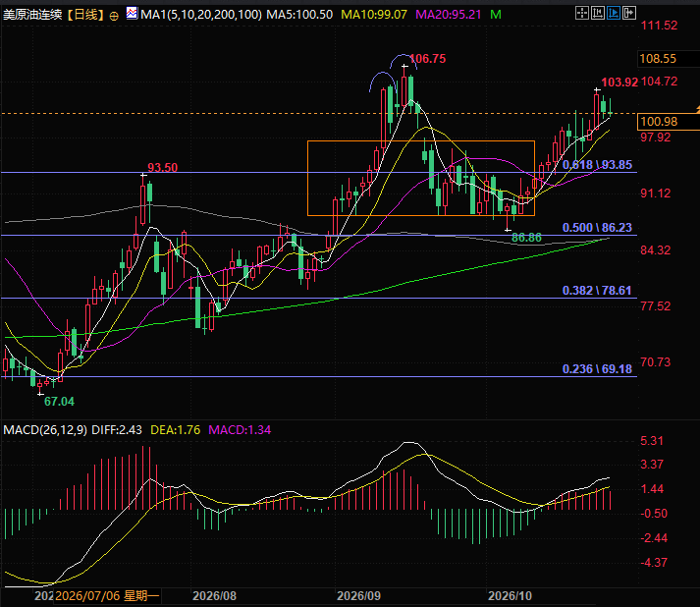Click the 5.31 MACD axis value
The image size is (700, 607).
[652, 441]
